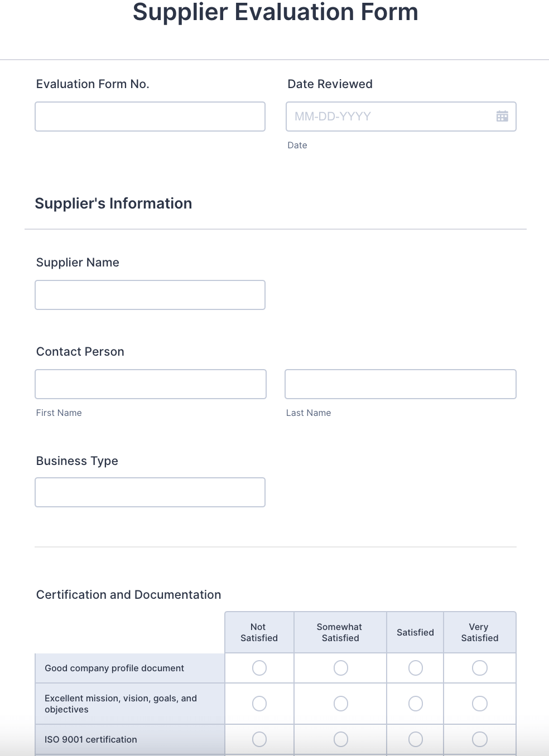
Task: Choose Satisfied for mission, vision, goals
Action: pyautogui.click(x=416, y=704)
